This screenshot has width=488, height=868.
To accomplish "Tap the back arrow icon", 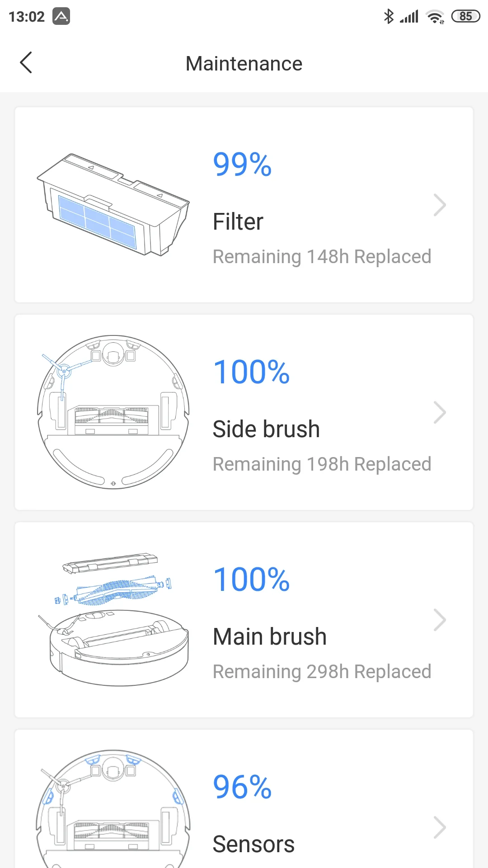I will pos(26,62).
